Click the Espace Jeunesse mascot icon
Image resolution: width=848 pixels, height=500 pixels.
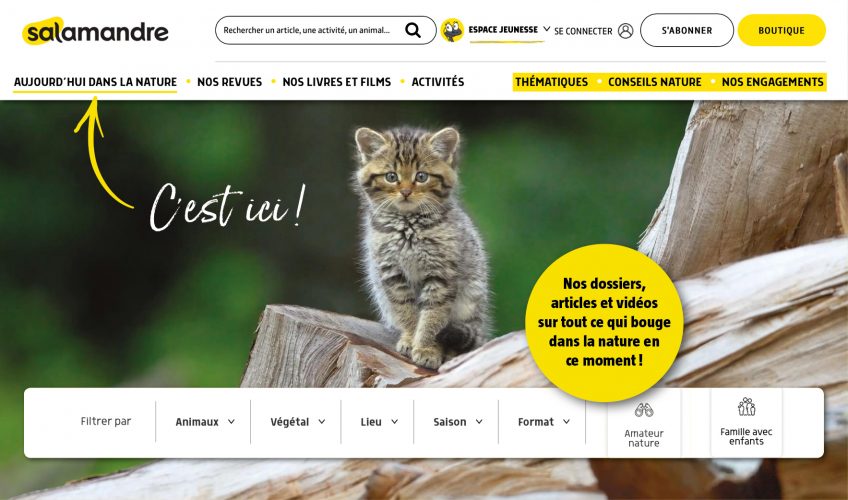coord(452,30)
